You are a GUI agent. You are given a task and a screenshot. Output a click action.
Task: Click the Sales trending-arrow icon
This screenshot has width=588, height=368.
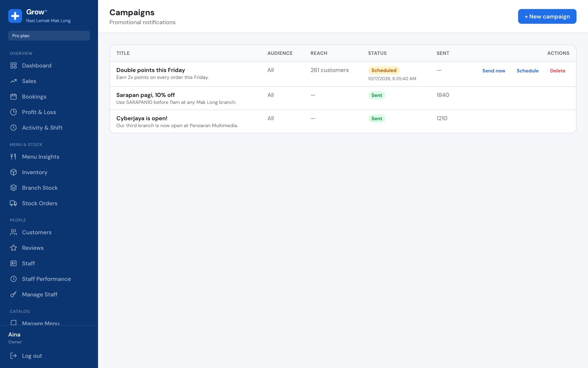[14, 81]
